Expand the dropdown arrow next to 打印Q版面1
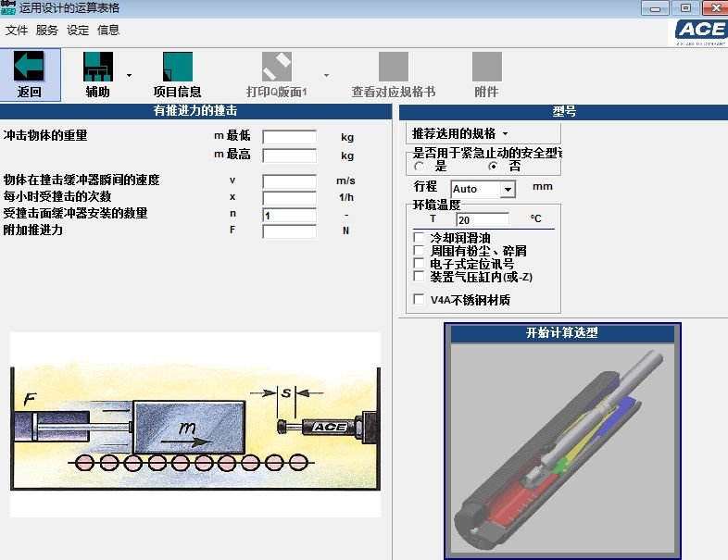 click(326, 75)
